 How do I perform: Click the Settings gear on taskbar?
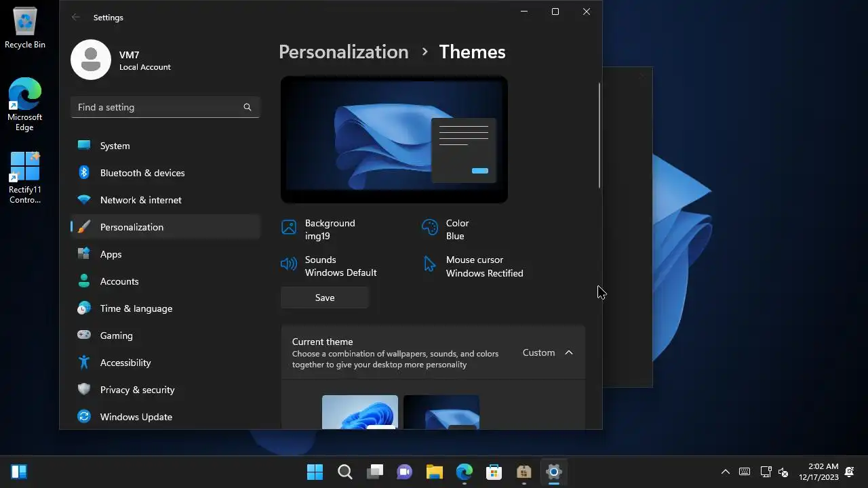(x=553, y=472)
